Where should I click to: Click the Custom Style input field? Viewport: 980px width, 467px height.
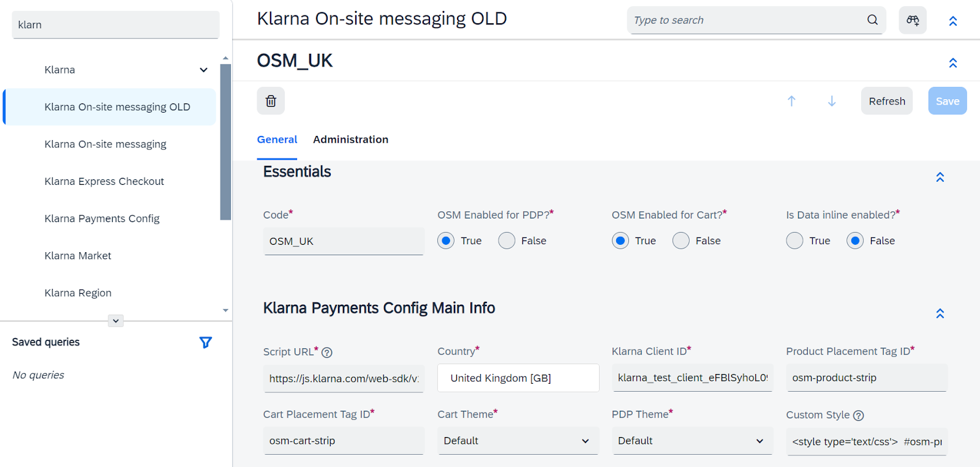[x=867, y=441]
